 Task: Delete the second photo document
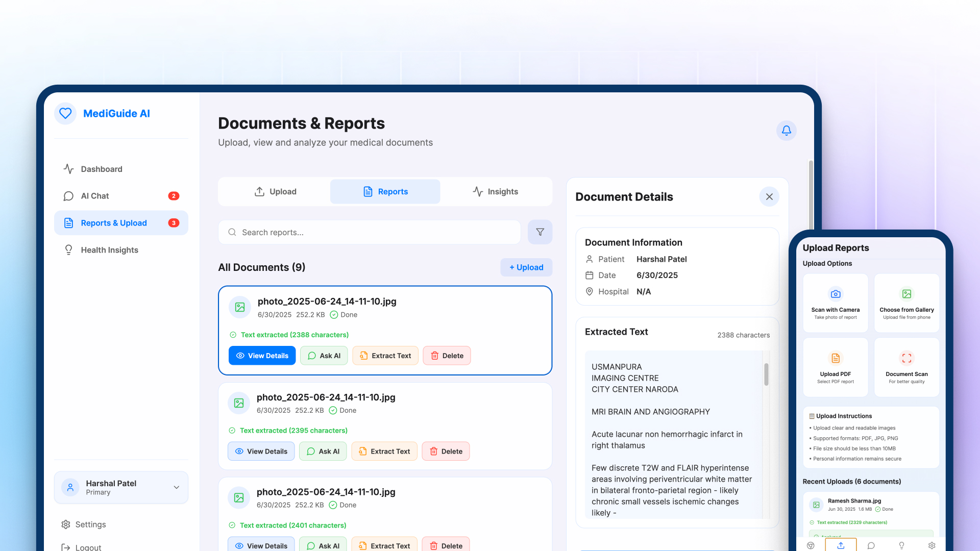(446, 452)
